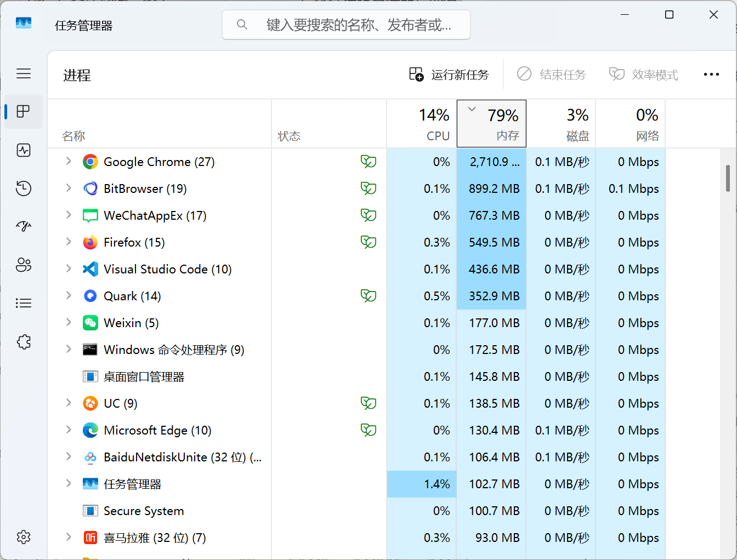This screenshot has width=737, height=560.
Task: Click the search box in title bar
Action: 347,25
